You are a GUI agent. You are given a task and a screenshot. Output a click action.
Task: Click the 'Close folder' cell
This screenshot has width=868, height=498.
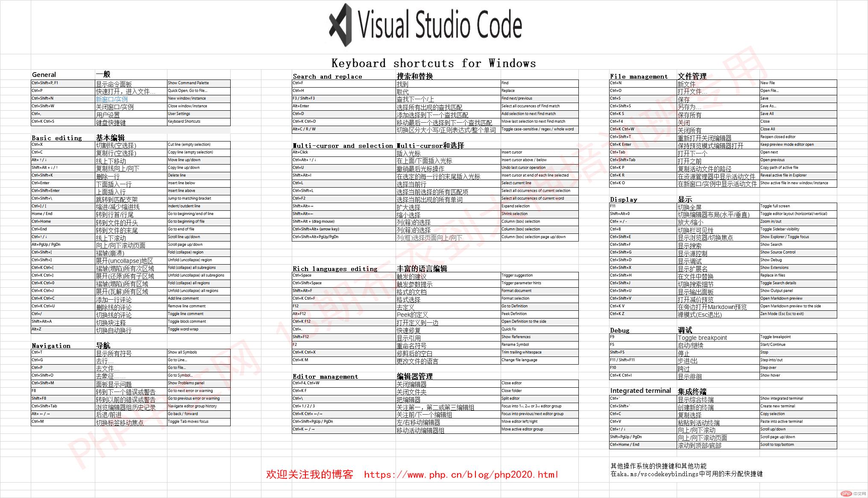[x=540, y=391]
